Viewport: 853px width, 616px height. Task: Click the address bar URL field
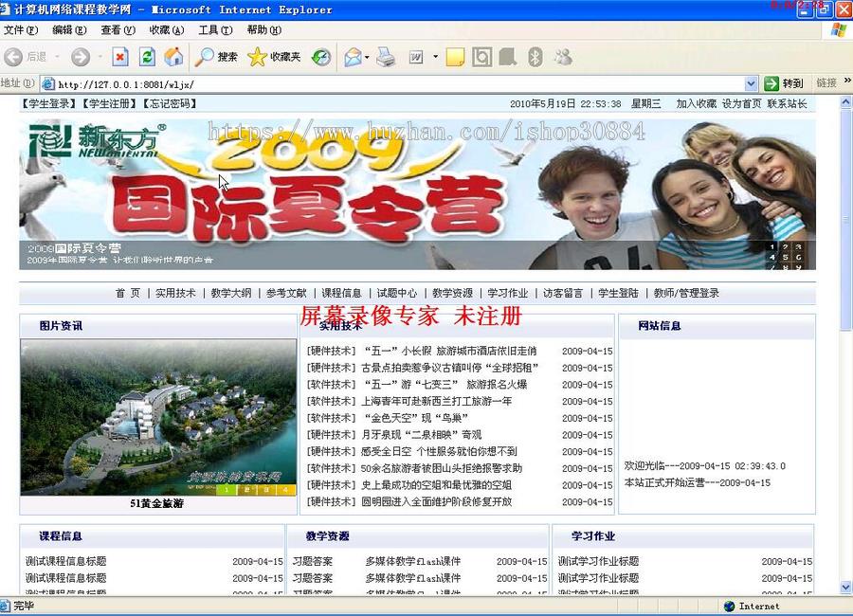[397, 83]
